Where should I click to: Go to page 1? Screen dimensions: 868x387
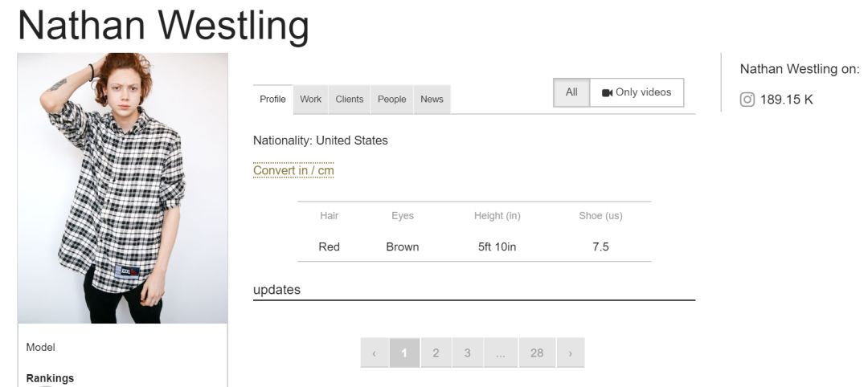(404, 353)
